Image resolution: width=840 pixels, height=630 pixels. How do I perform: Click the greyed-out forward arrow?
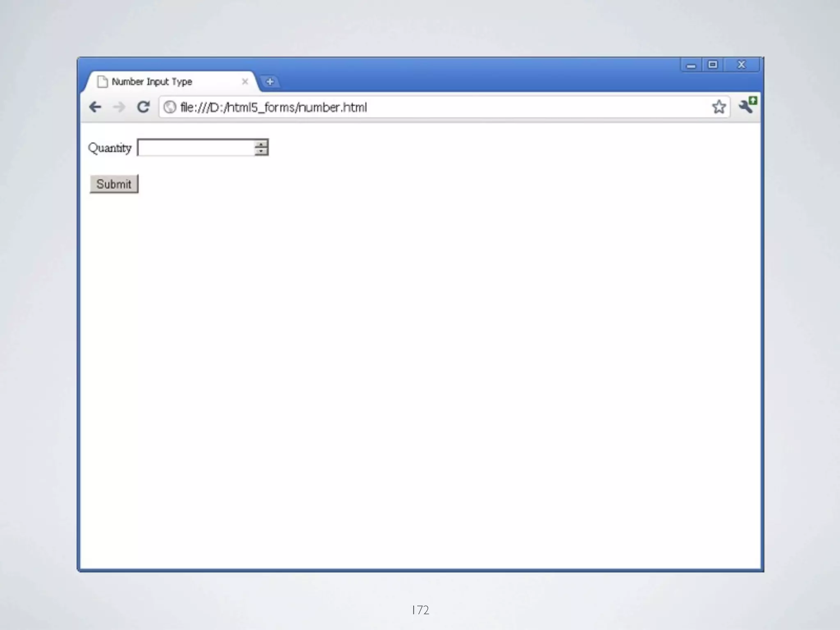(x=119, y=107)
